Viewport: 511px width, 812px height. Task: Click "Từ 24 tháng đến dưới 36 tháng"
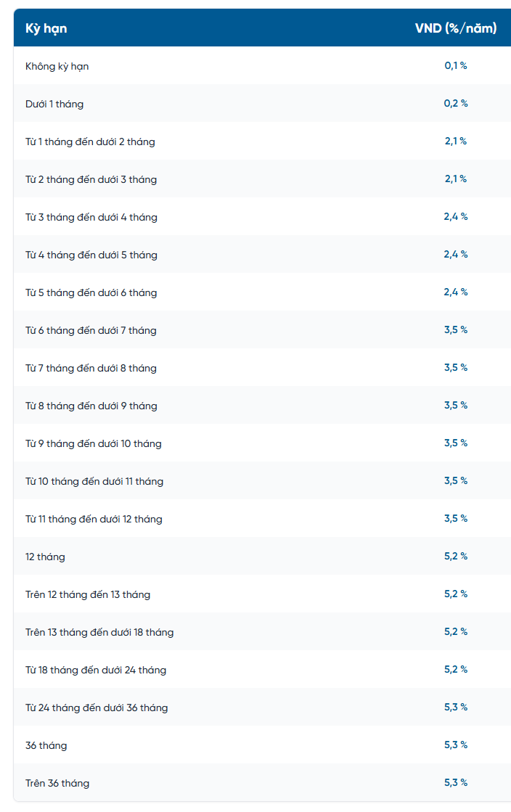[97, 708]
